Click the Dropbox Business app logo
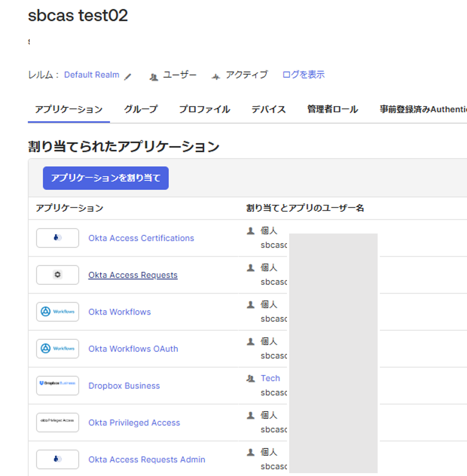The height and width of the screenshot is (476, 467). (58, 386)
